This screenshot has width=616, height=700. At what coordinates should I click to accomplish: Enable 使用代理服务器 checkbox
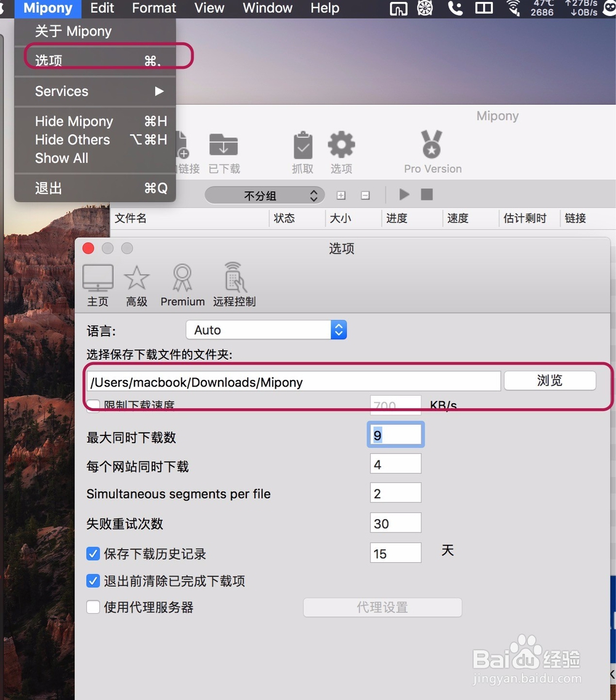point(93,607)
